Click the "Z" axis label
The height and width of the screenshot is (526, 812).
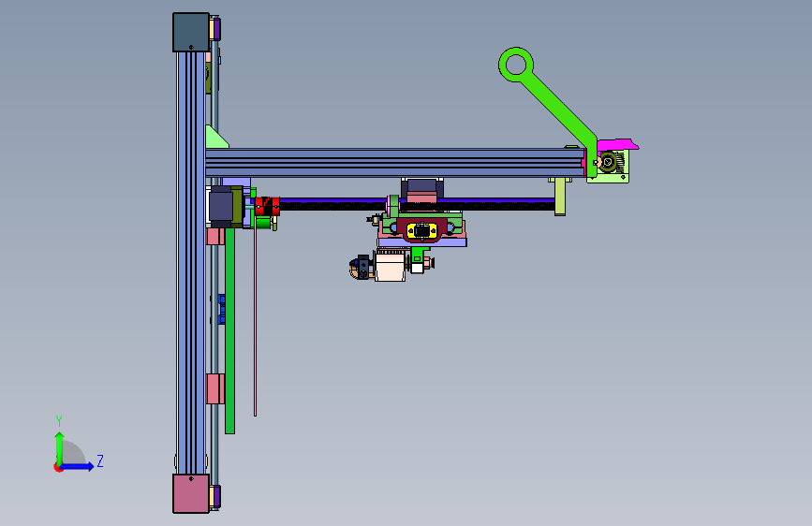(x=100, y=460)
